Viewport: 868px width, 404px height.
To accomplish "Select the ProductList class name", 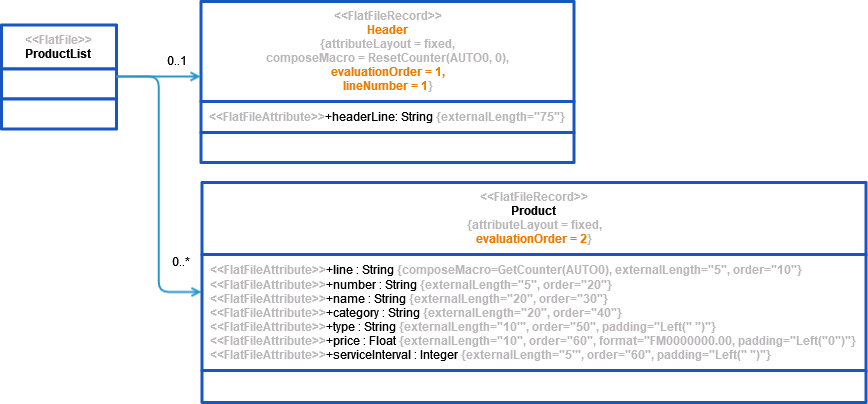I will click(58, 54).
